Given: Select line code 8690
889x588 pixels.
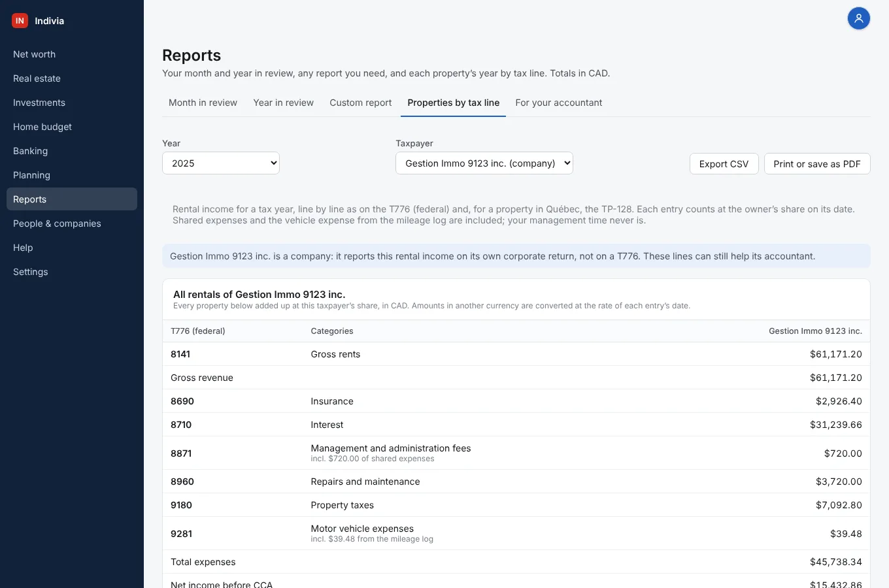Looking at the screenshot, I should click(x=182, y=401).
